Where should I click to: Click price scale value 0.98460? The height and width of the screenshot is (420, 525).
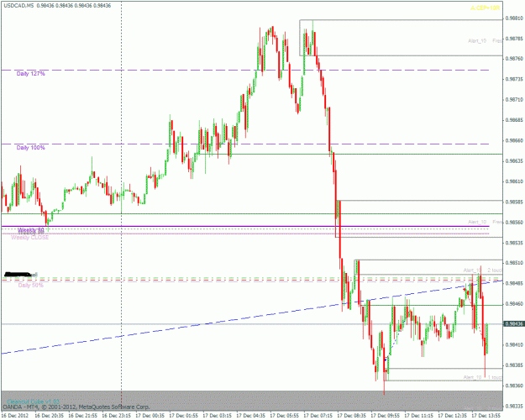[x=514, y=304]
